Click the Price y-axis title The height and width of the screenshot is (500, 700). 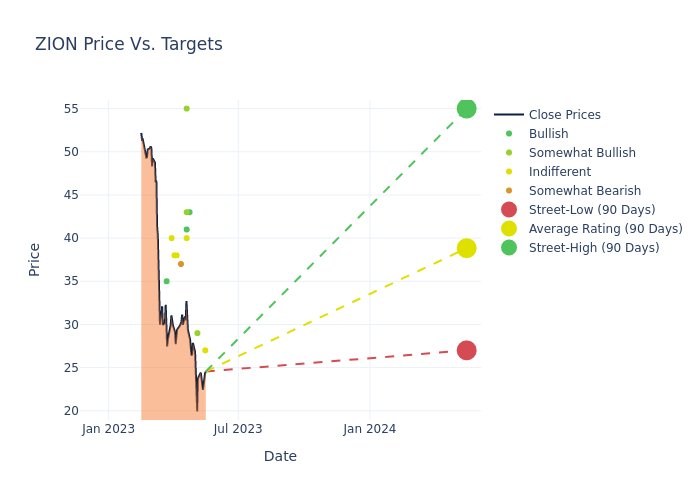pyautogui.click(x=35, y=259)
